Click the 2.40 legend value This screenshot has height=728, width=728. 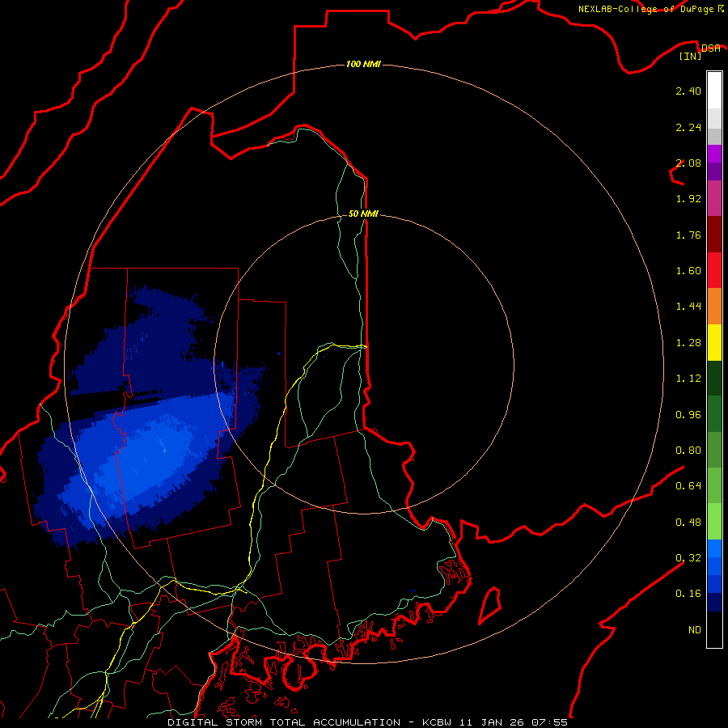point(688,91)
